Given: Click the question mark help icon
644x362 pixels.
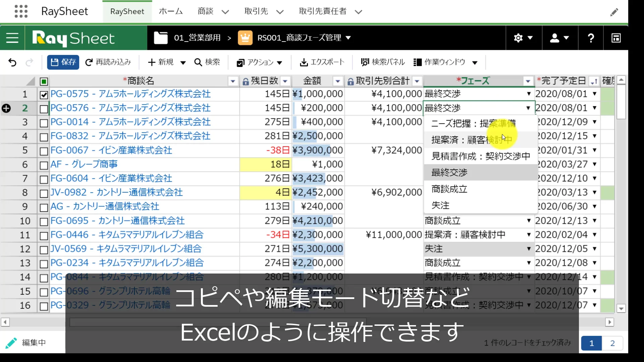Looking at the screenshot, I should point(591,38).
